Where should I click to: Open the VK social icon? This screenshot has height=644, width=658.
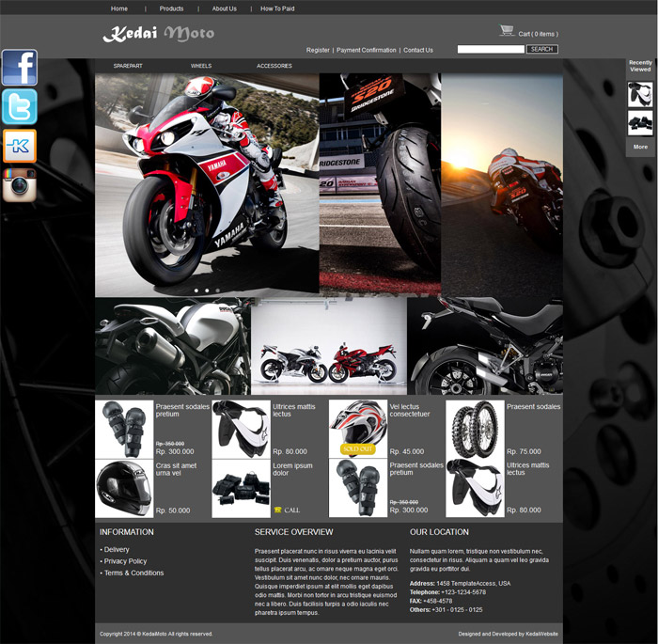[20, 146]
